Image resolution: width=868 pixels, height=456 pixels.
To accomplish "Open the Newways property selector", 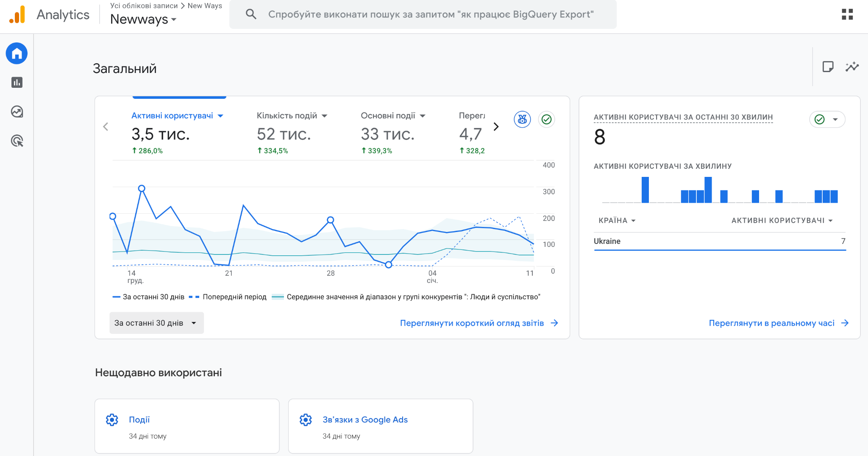I will click(x=143, y=20).
